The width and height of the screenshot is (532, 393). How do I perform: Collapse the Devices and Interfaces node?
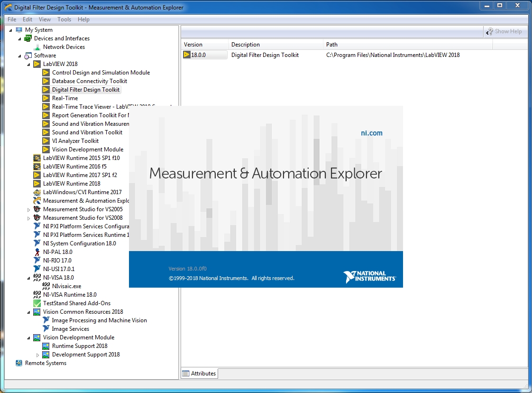[x=19, y=39]
